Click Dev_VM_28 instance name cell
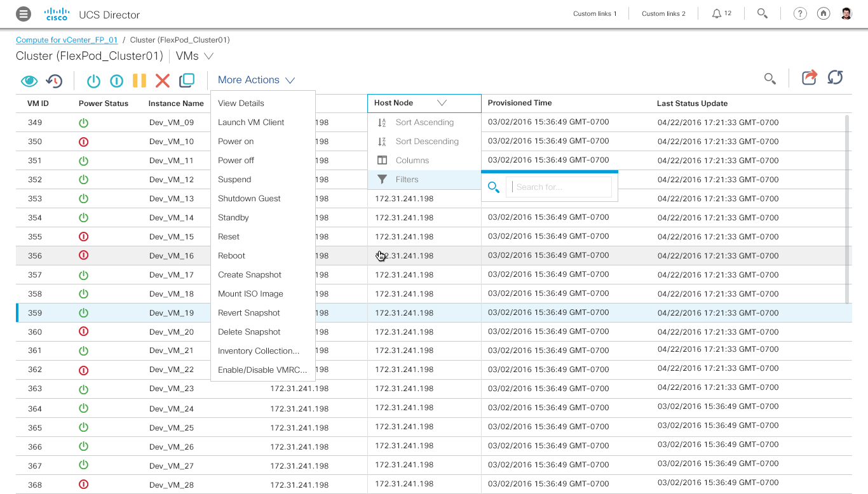Viewport: 868px width, 494px height. [x=172, y=484]
